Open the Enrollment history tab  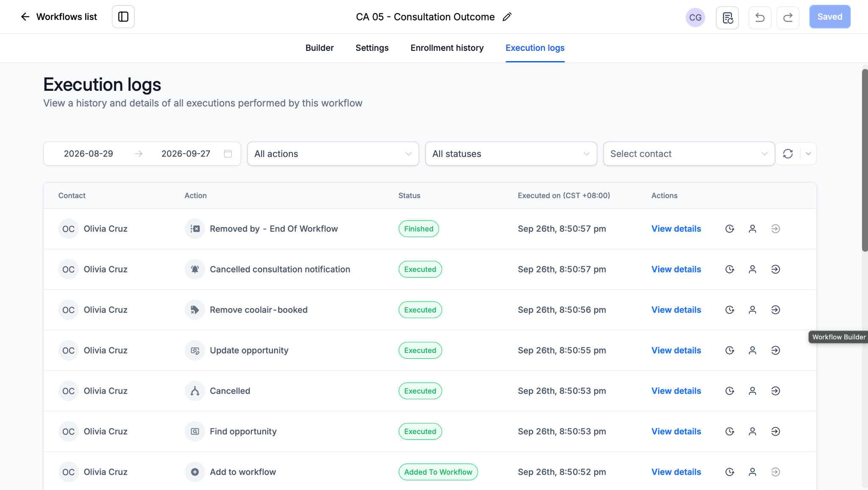tap(447, 48)
